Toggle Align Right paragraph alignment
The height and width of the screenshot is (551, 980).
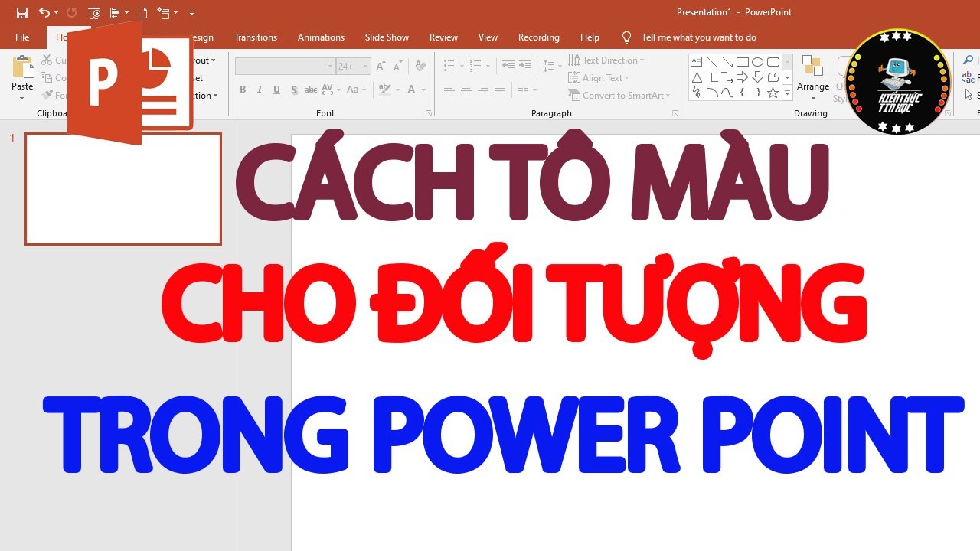pyautogui.click(x=483, y=90)
